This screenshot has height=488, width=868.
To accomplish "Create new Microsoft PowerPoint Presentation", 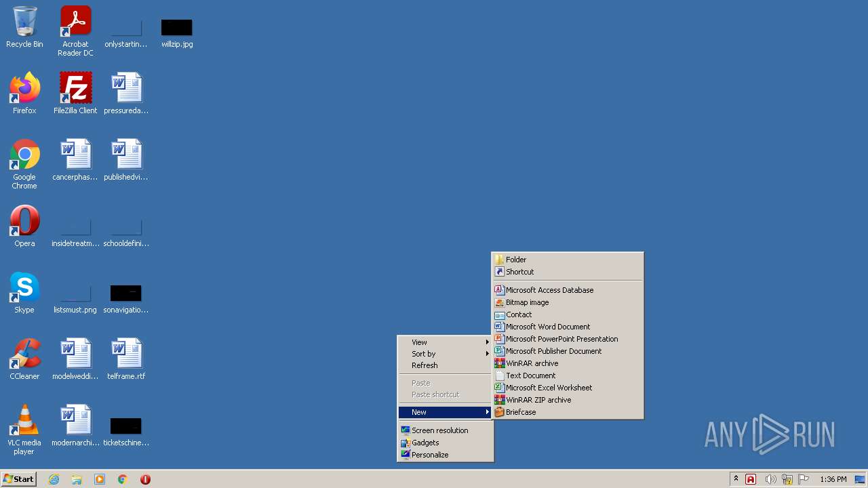I will click(568, 339).
